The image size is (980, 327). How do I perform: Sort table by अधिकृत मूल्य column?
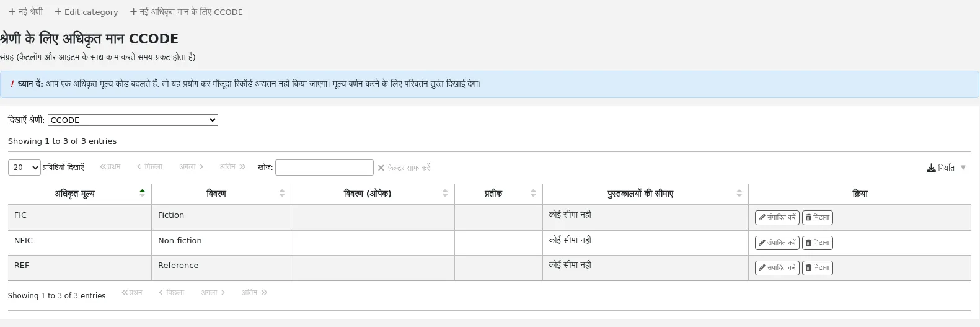tap(79, 194)
